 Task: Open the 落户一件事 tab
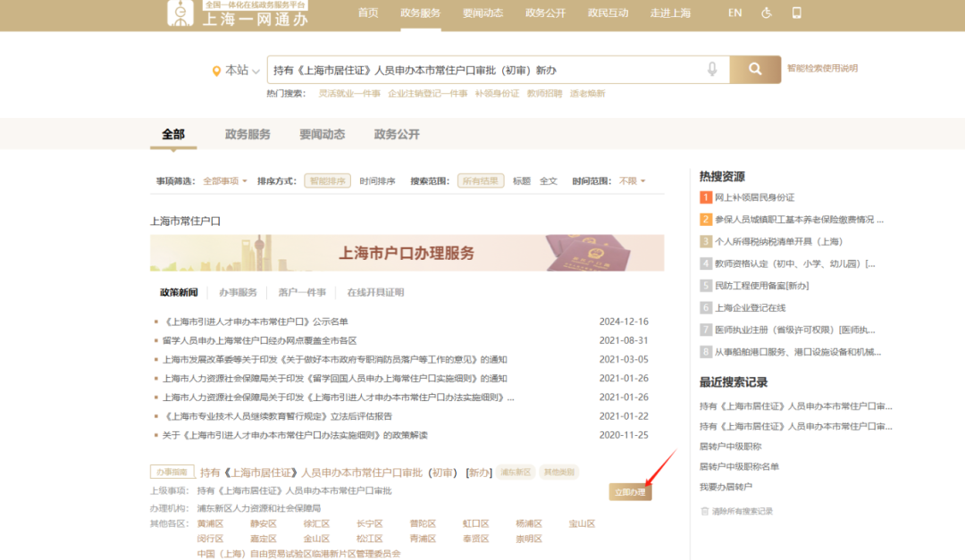click(x=301, y=292)
